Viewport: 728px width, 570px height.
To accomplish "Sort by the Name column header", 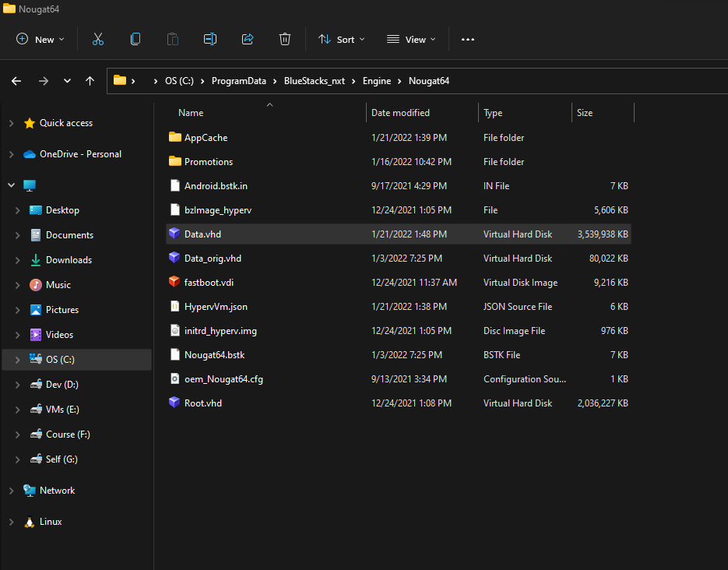I will click(191, 113).
